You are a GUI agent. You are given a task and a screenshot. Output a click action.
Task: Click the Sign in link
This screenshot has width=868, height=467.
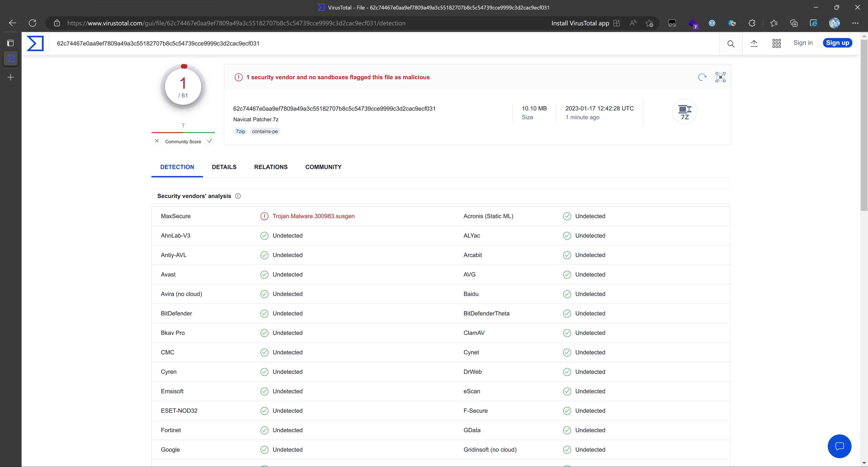pyautogui.click(x=803, y=43)
